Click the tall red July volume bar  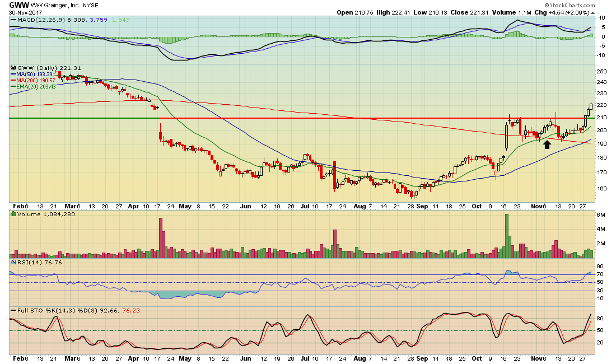point(335,244)
